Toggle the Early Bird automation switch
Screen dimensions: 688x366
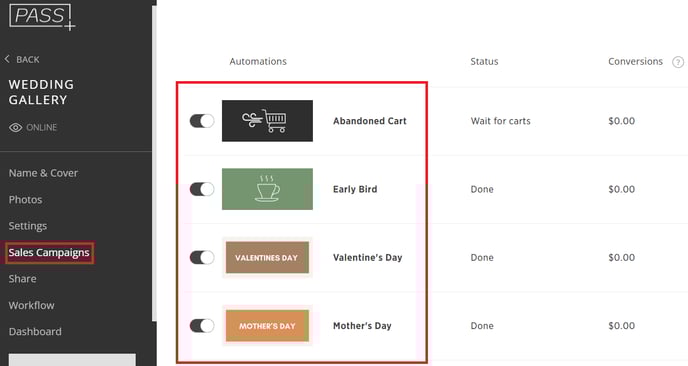point(202,189)
